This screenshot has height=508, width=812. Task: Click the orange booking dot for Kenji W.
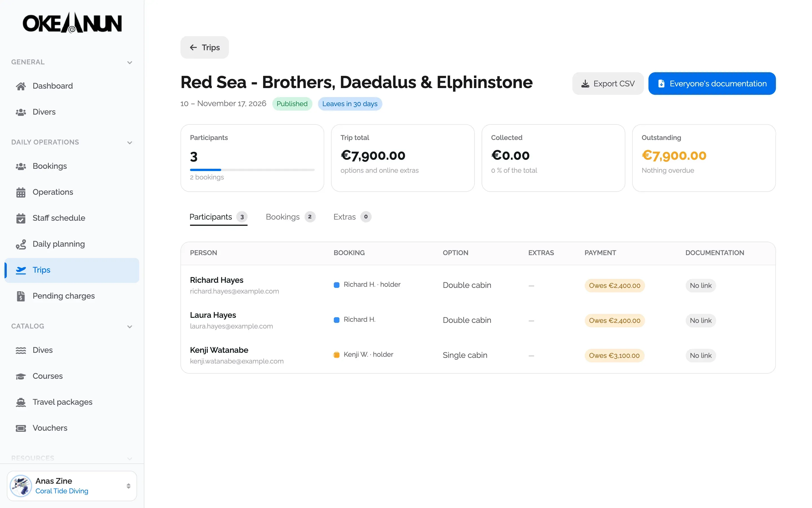tap(336, 355)
